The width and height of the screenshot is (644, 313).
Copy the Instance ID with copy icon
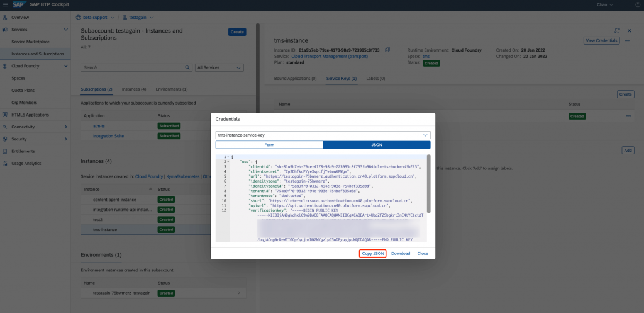(x=387, y=50)
